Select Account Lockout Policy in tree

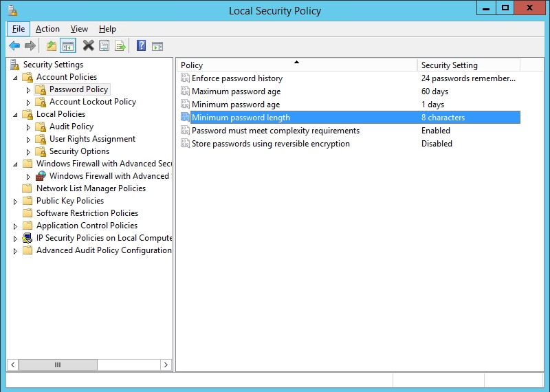(93, 102)
